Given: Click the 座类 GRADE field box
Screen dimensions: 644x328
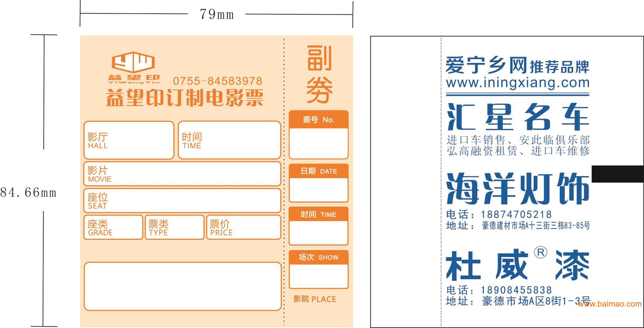Looking at the screenshot, I should (113, 227).
